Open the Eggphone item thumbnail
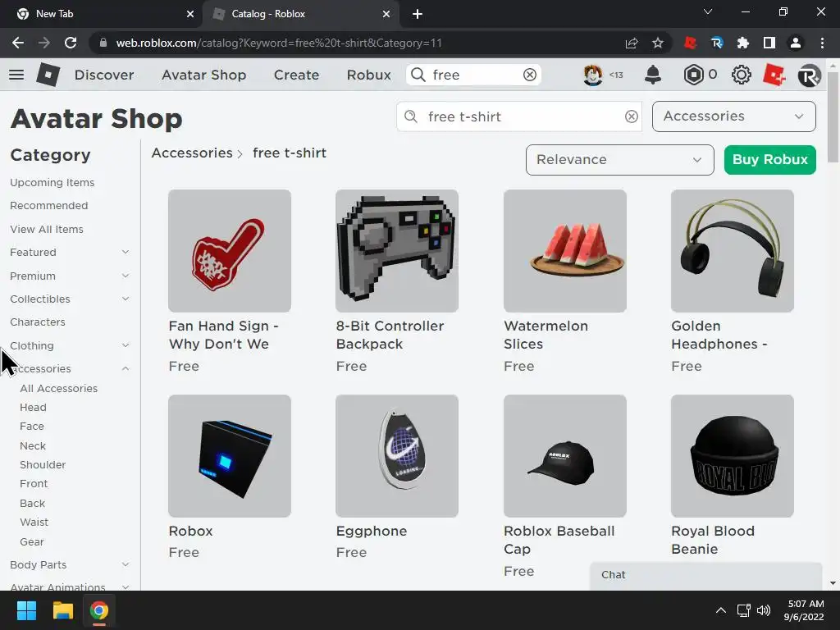 point(397,456)
